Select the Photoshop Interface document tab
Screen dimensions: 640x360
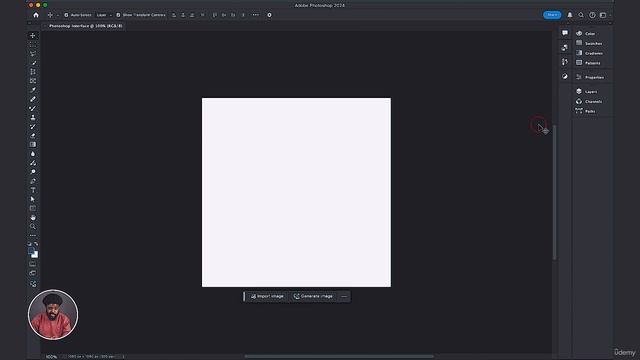tap(85, 26)
